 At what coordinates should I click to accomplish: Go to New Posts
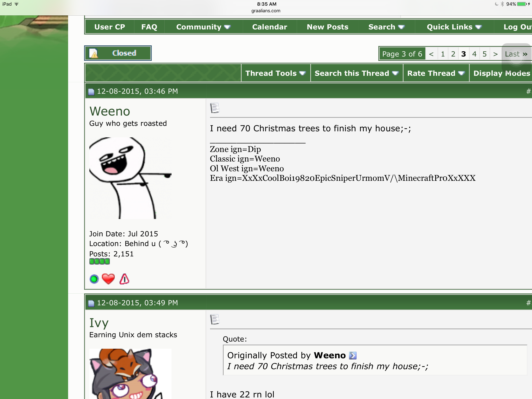(x=328, y=27)
